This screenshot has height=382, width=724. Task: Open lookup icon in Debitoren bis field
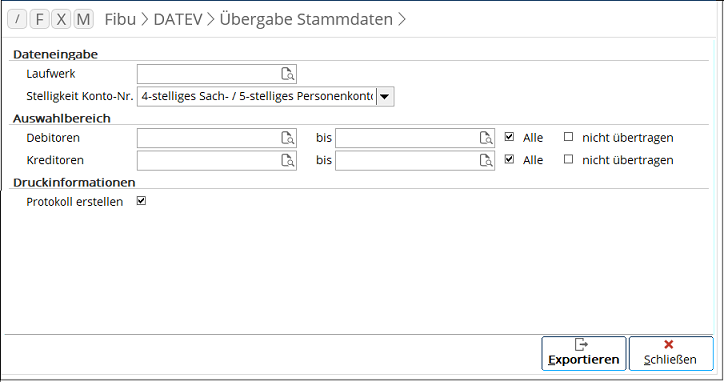[x=486, y=138]
